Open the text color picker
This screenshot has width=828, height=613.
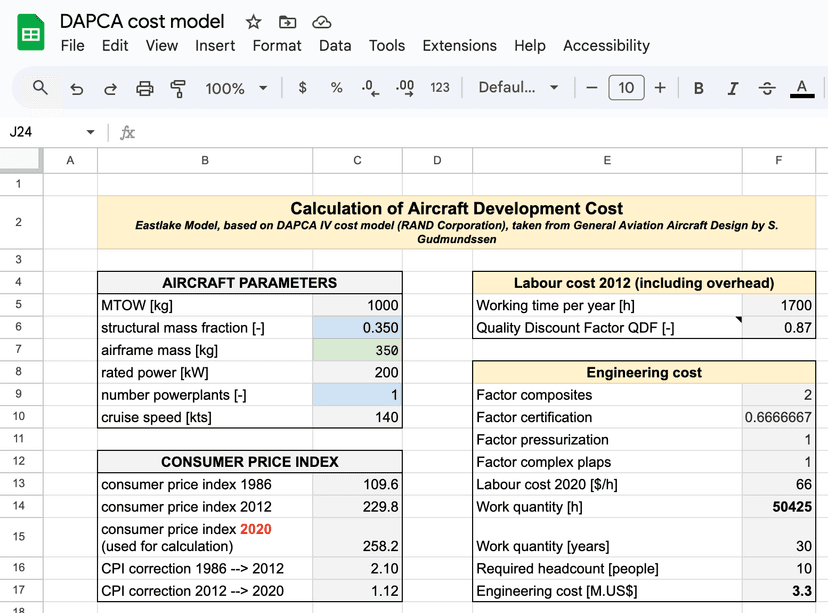pyautogui.click(x=801, y=88)
